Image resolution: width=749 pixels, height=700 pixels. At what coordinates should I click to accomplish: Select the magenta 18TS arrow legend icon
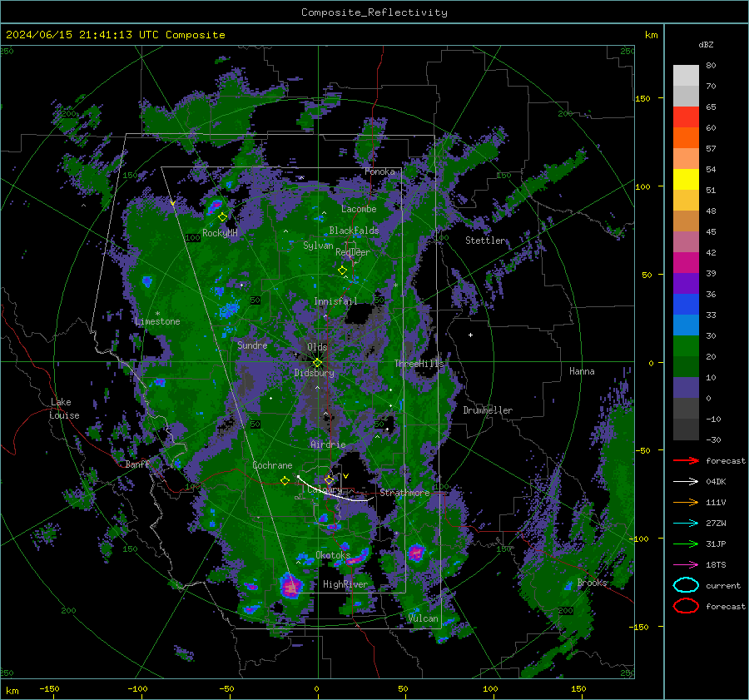coord(686,564)
